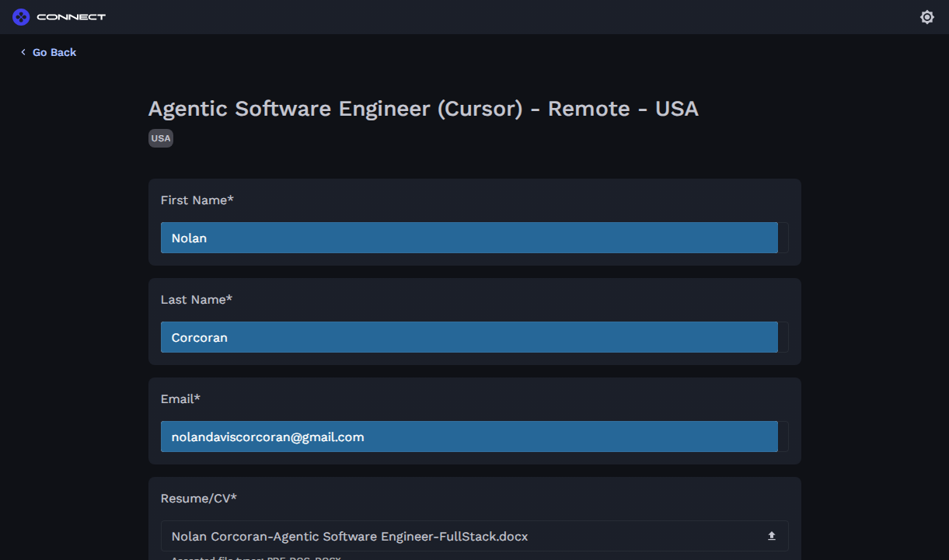Toggle the light/dark theme sun icon
Screen dimensions: 949x560
[926, 17]
